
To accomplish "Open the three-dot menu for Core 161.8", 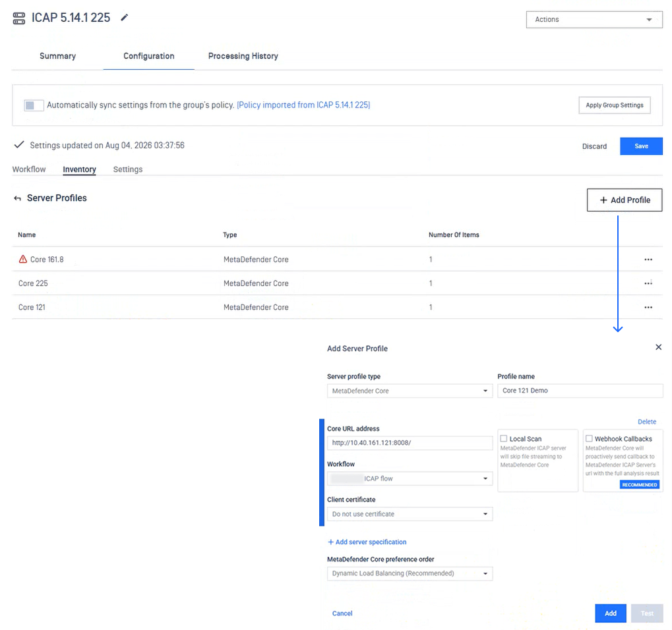I will tap(648, 260).
